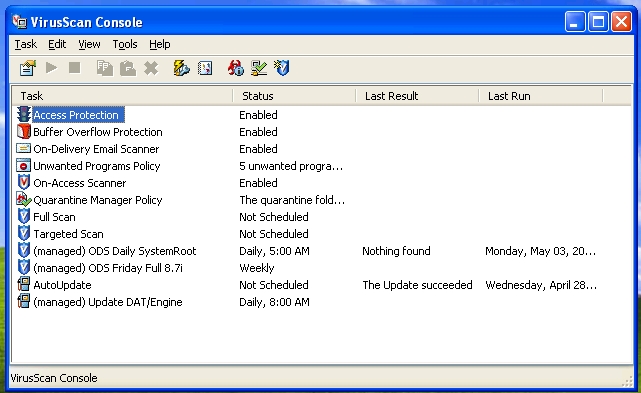Image resolution: width=641 pixels, height=393 pixels.
Task: Click the lightning bolt wrench toolbar icon
Action: 182,68
